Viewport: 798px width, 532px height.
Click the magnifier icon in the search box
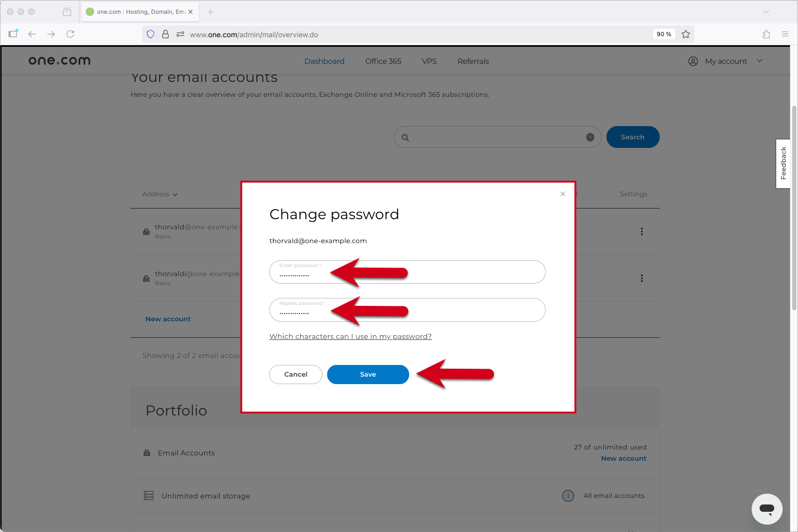pyautogui.click(x=405, y=137)
